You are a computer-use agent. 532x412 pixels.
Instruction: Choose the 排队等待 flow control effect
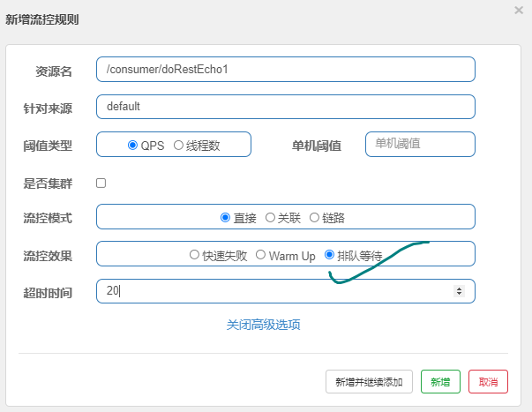(x=329, y=255)
